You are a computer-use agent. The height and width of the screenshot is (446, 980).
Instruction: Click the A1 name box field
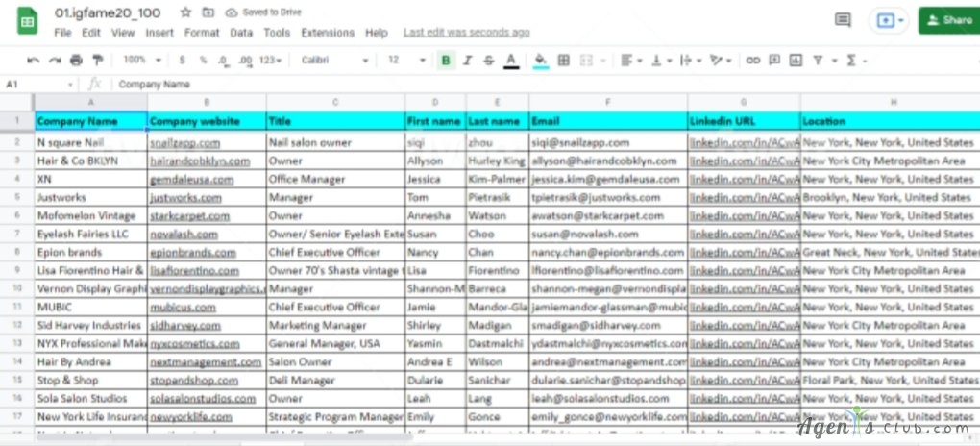click(38, 84)
